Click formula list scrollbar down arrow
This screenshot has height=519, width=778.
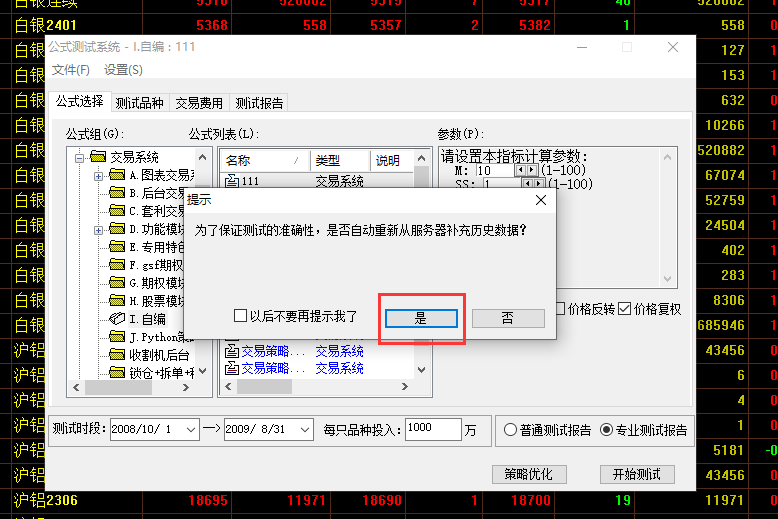click(421, 370)
